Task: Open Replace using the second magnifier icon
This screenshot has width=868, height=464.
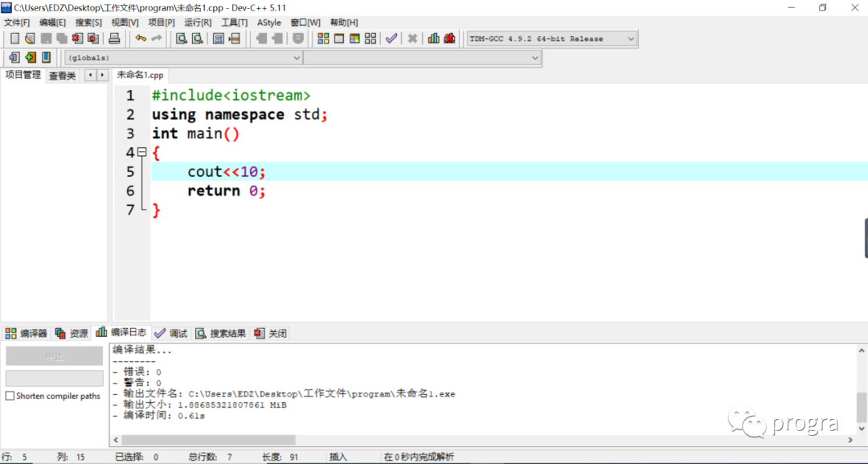Action: (197, 39)
